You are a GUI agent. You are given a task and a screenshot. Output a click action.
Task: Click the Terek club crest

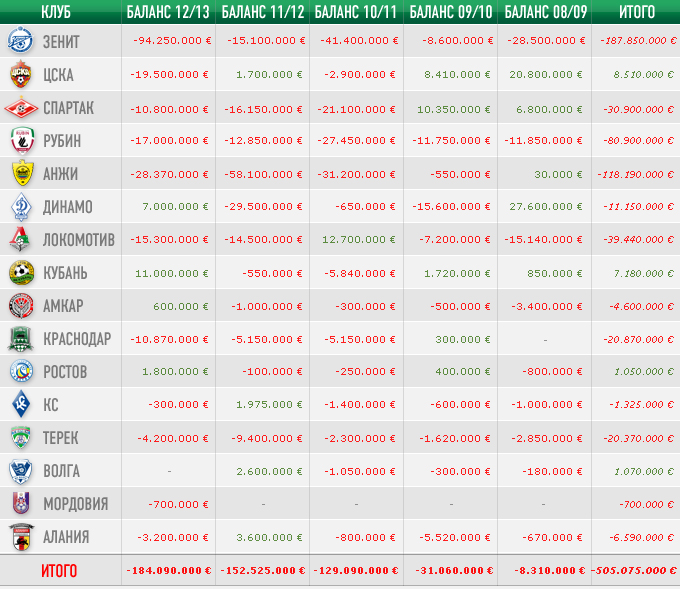[x=21, y=437]
